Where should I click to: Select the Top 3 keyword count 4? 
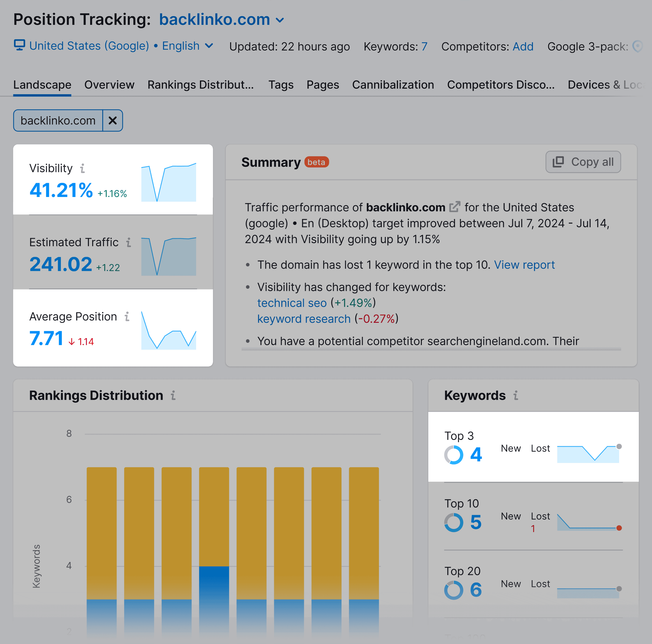click(x=476, y=455)
